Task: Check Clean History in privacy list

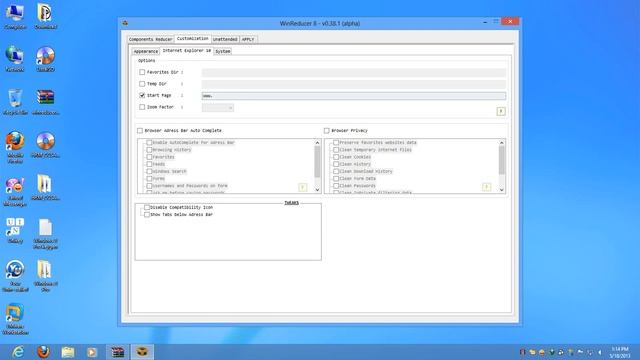Action: pos(336,164)
